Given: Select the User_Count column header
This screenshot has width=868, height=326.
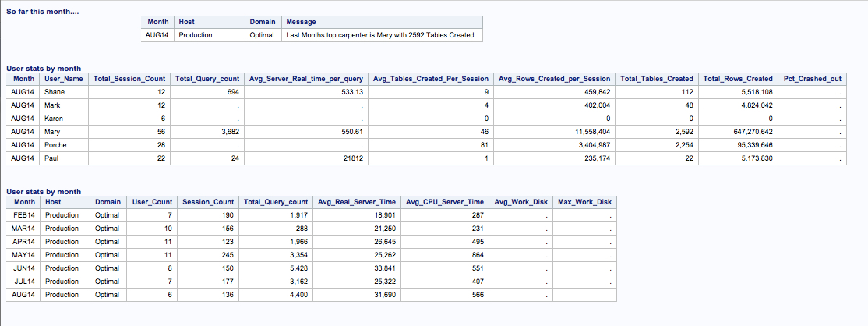Looking at the screenshot, I should point(152,202).
